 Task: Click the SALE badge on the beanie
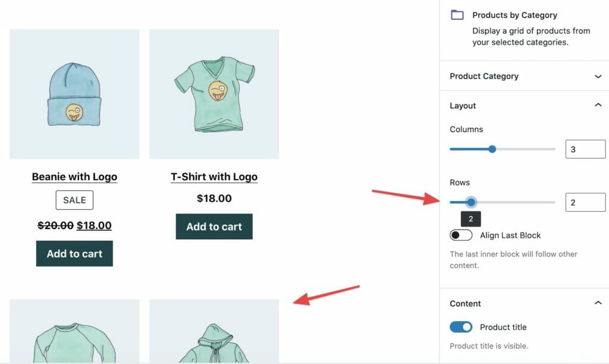point(74,200)
